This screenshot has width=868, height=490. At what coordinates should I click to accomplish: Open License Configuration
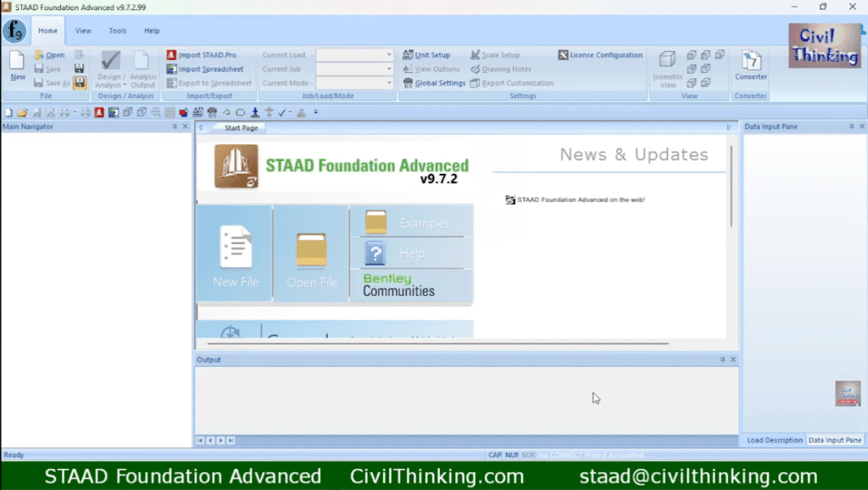tap(600, 55)
